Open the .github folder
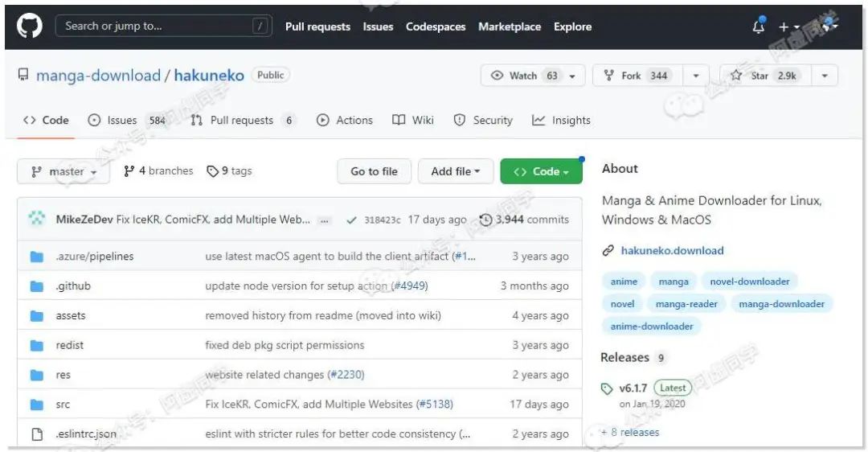The height and width of the screenshot is (452, 868). pyautogui.click(x=73, y=286)
